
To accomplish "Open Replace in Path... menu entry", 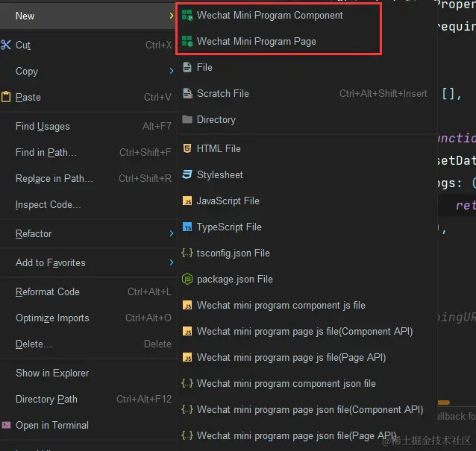I will 88,178.
